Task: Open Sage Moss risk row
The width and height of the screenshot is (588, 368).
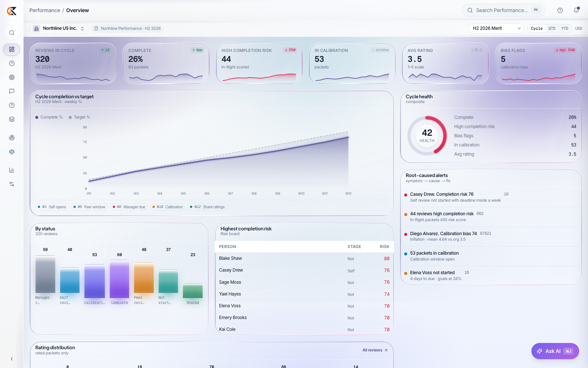Action: (304, 282)
